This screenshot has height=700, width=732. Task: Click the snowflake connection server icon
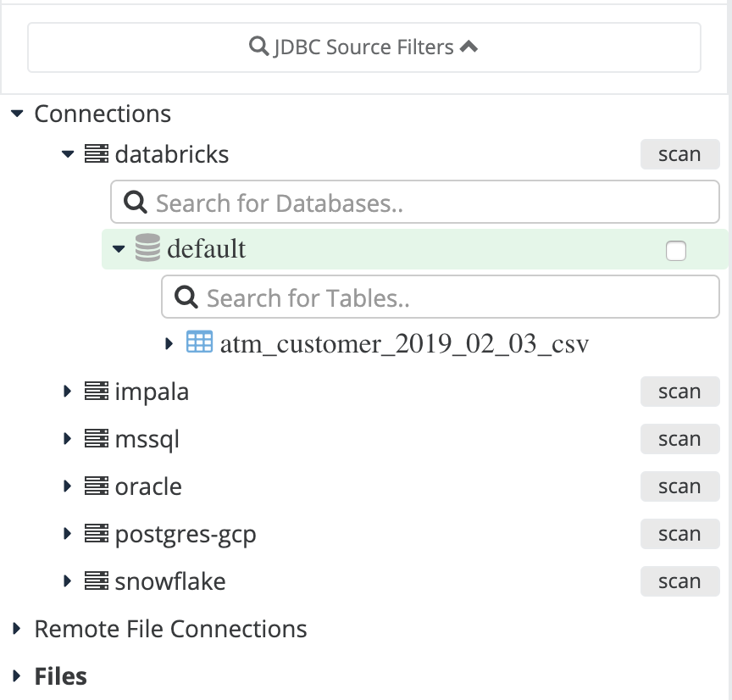97,581
